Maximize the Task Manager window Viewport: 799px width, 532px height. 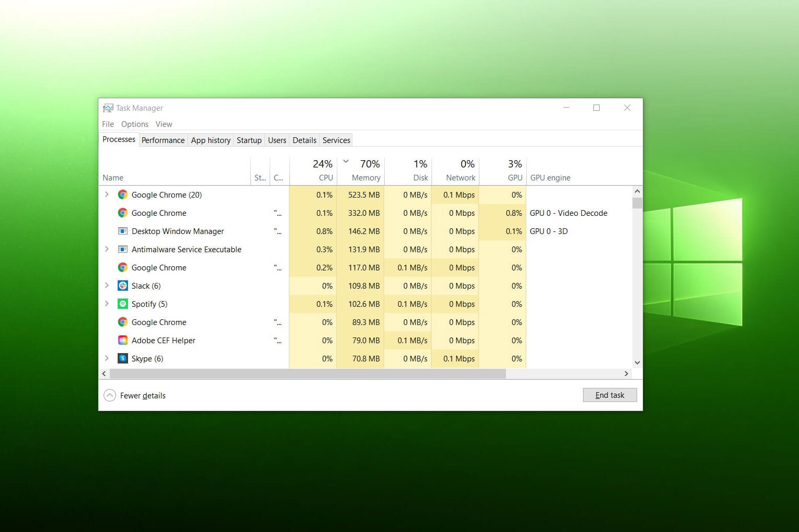(x=597, y=108)
